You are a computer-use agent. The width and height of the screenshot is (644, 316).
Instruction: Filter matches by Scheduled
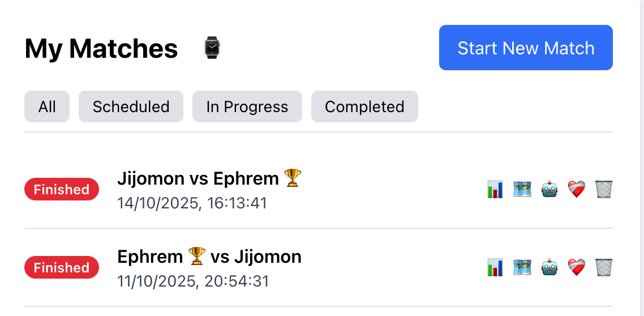pos(131,106)
